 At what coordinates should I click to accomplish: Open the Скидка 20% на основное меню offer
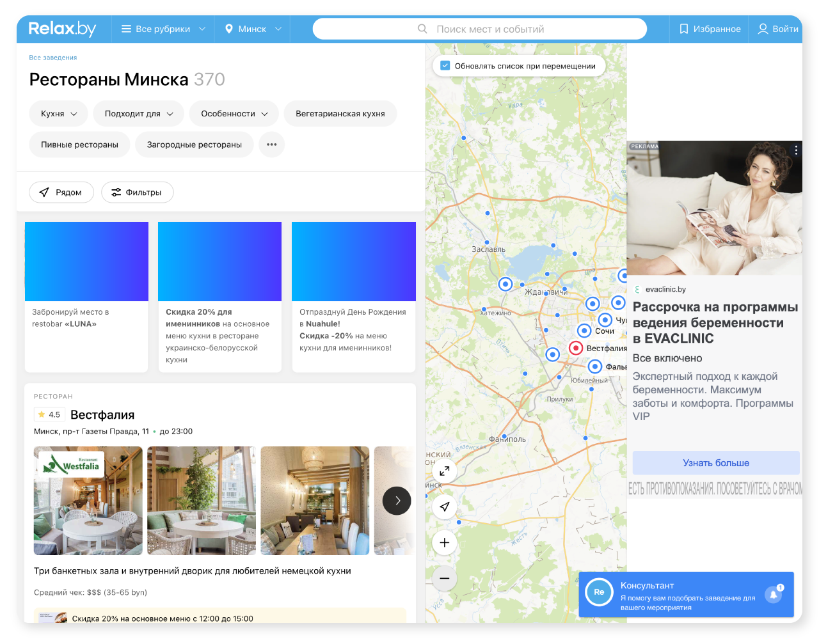click(219, 617)
